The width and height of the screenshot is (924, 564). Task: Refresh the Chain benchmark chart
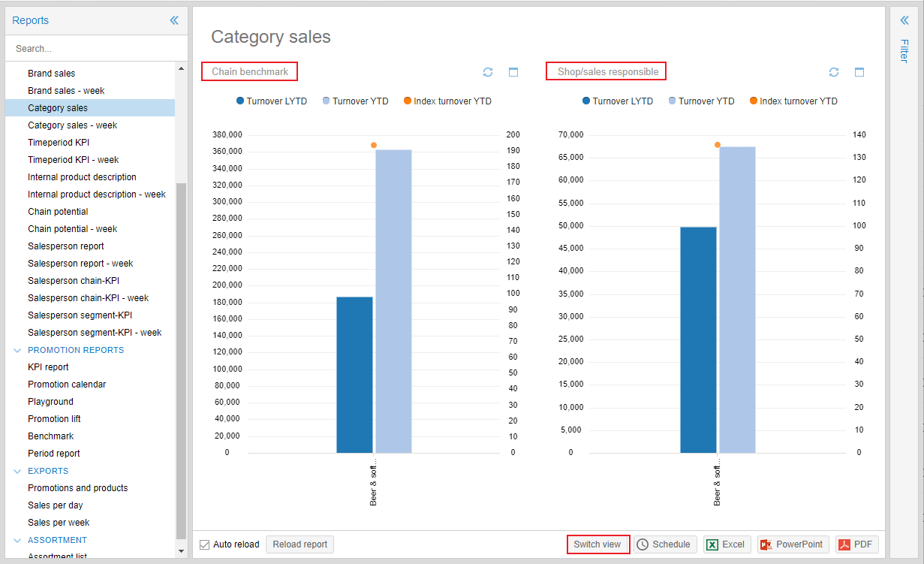pos(488,72)
